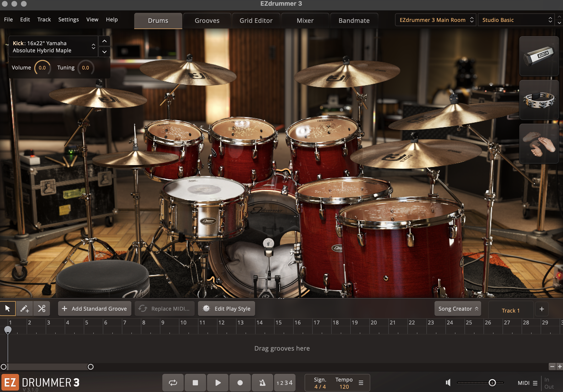The image size is (563, 392).
Task: Start playback with play button
Action: (217, 383)
